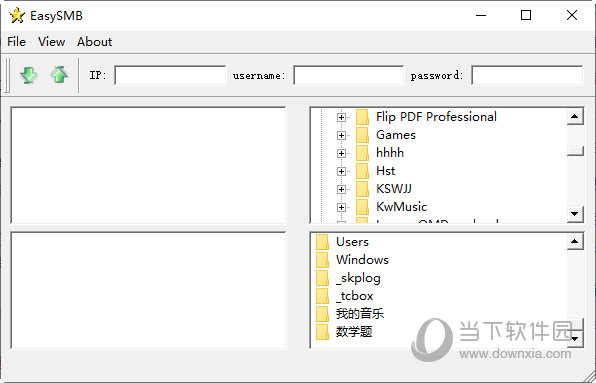The image size is (596, 383).
Task: Expand the KwMusic tree node
Action: coord(341,207)
